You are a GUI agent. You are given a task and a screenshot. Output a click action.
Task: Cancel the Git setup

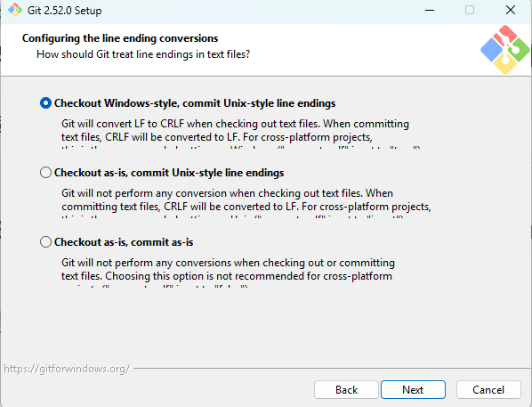pyautogui.click(x=488, y=390)
